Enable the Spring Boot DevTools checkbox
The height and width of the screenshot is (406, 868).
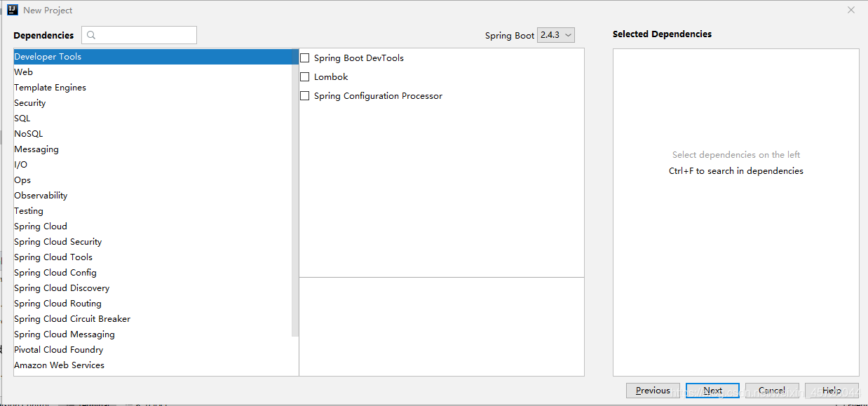[304, 58]
